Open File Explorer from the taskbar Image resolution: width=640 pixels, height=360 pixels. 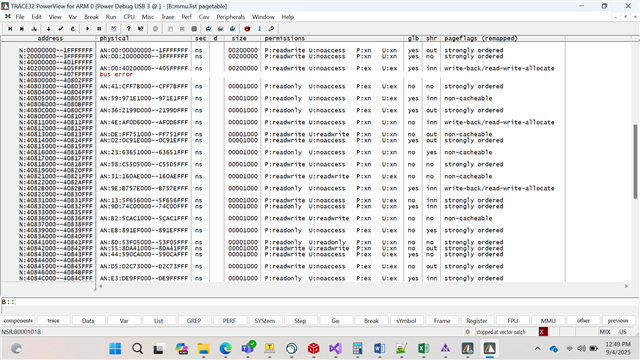coord(203,349)
